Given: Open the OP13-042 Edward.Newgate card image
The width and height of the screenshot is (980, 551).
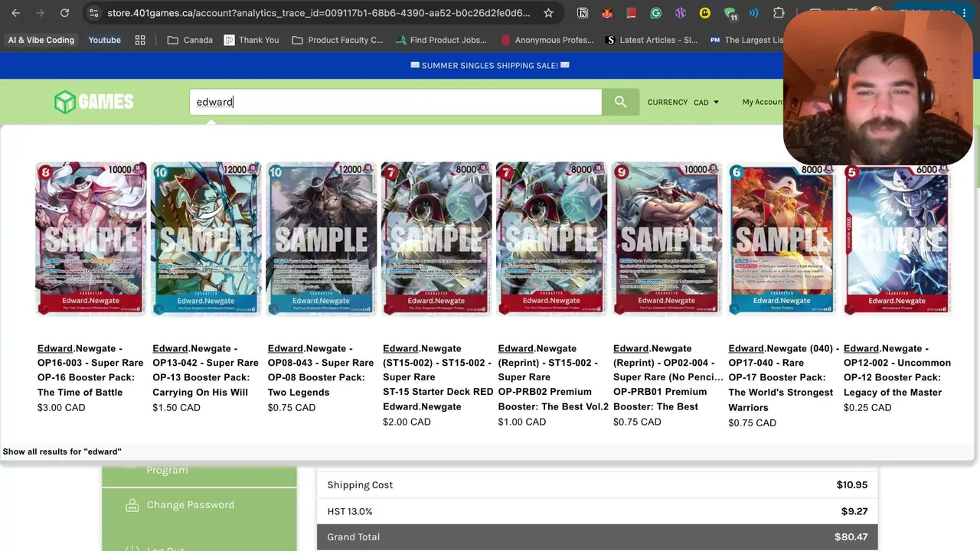Looking at the screenshot, I should (206, 239).
